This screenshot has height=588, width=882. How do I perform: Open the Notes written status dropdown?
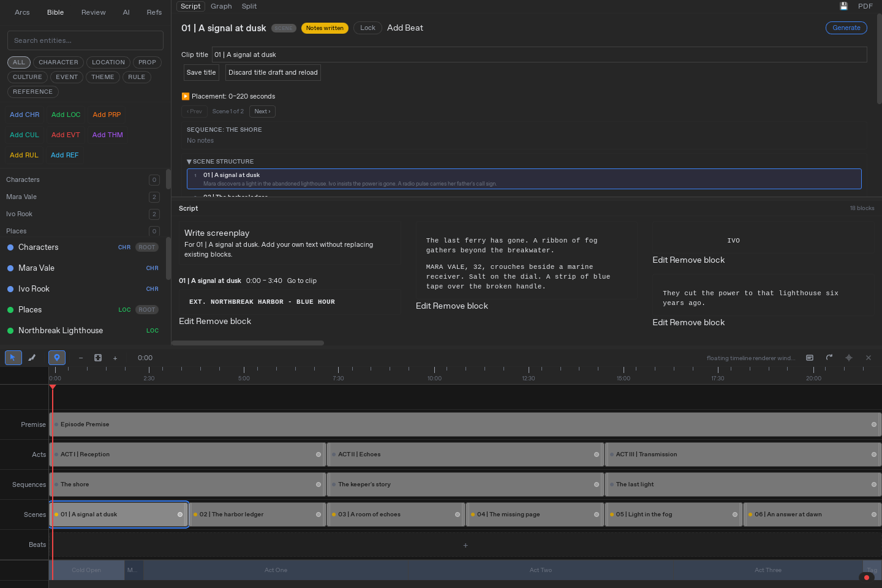tap(325, 28)
